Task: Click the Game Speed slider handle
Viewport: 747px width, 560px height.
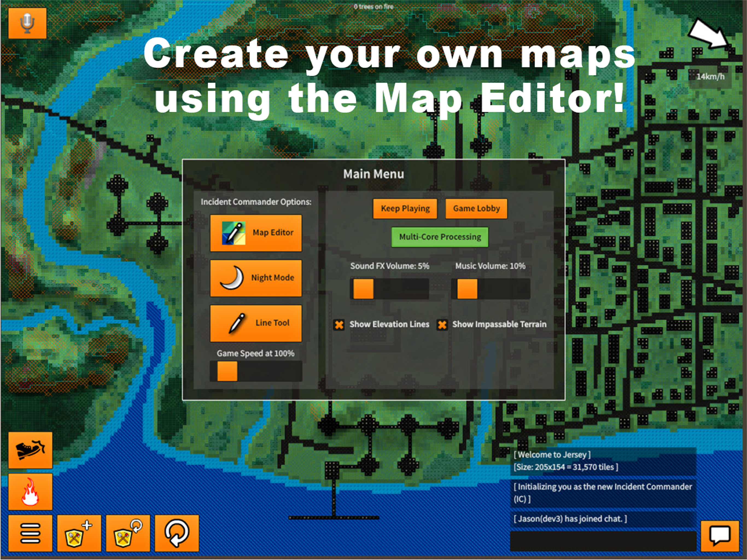Action: [x=227, y=371]
